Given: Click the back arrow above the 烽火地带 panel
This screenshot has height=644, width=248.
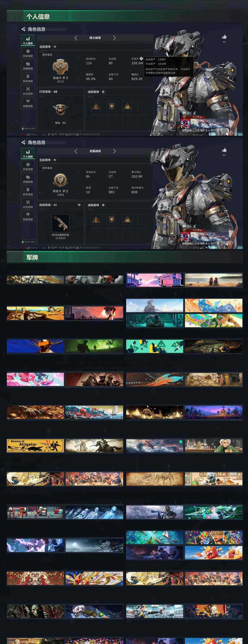Looking at the screenshot, I should click(23, 29).
